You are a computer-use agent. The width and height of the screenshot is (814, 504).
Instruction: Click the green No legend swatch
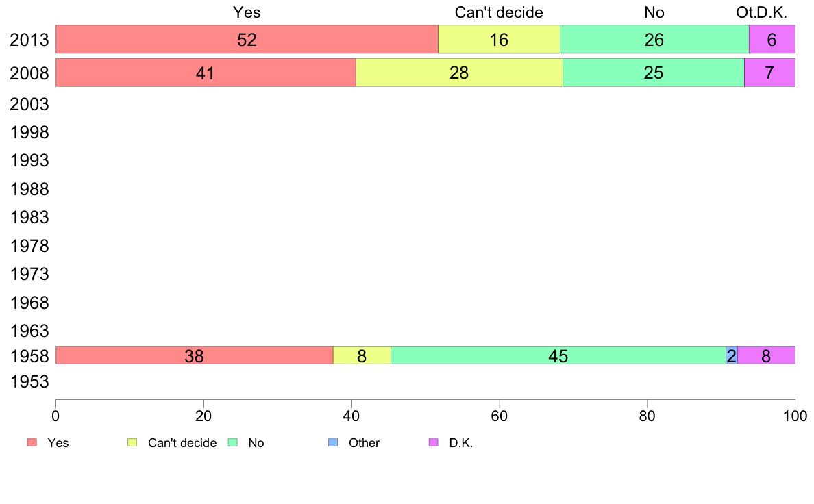pyautogui.click(x=233, y=442)
